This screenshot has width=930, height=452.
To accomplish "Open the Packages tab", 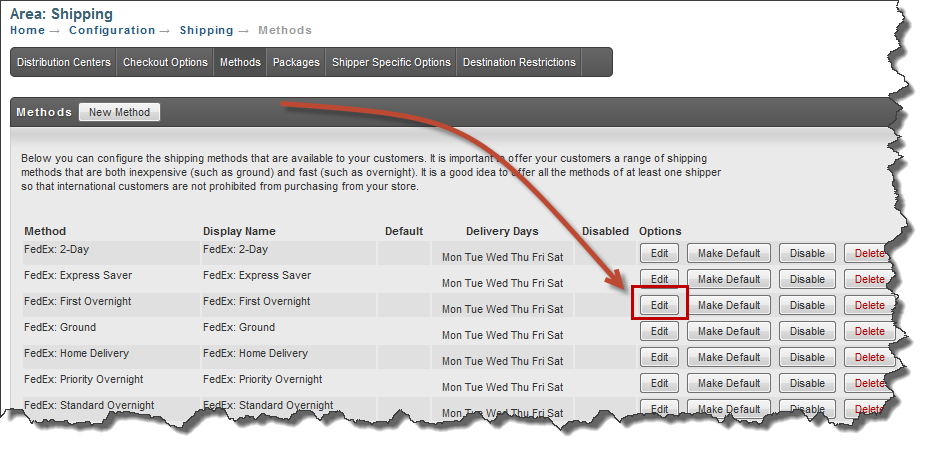I will click(x=296, y=62).
